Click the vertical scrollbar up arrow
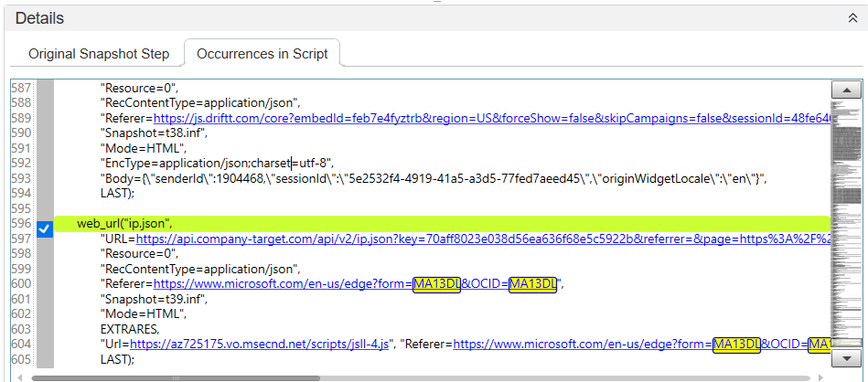Viewport: 868px width, 382px height. (x=846, y=90)
